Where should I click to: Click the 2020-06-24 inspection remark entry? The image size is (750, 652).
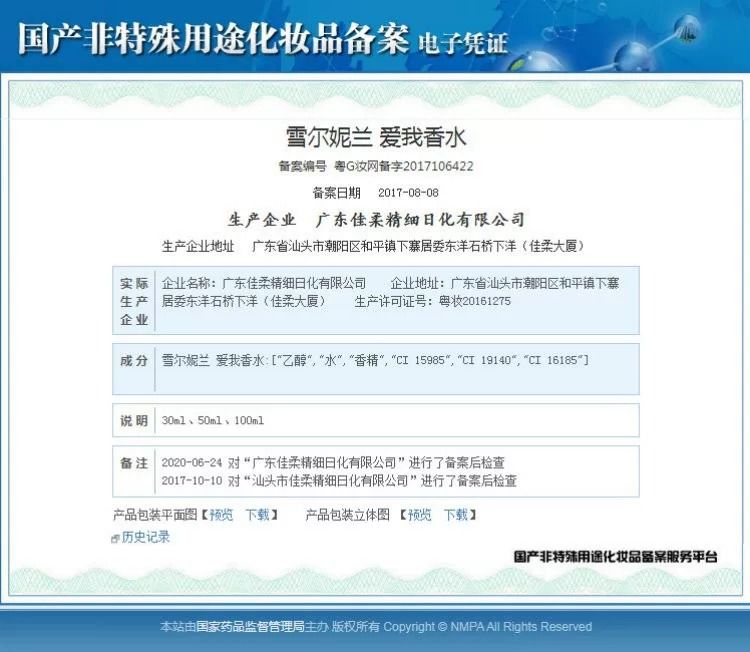pos(333,463)
